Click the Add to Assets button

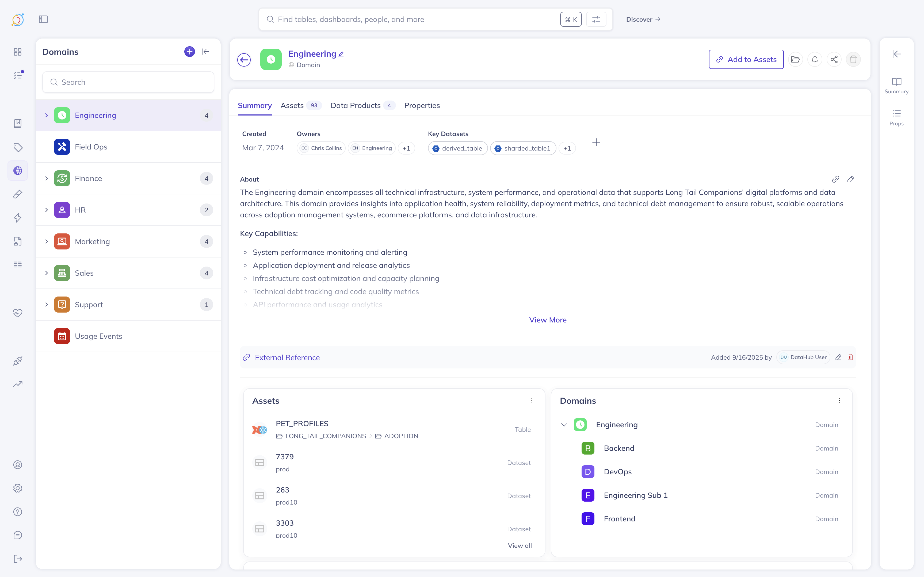click(746, 60)
